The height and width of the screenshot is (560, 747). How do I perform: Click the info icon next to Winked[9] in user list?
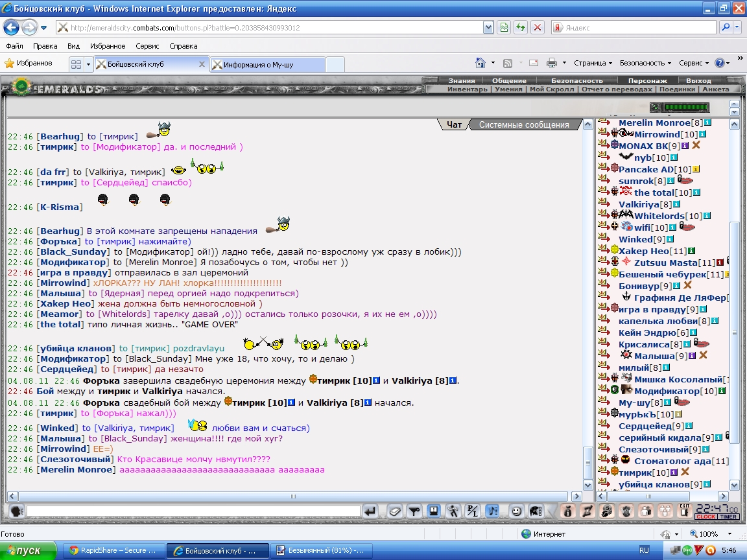(x=670, y=240)
